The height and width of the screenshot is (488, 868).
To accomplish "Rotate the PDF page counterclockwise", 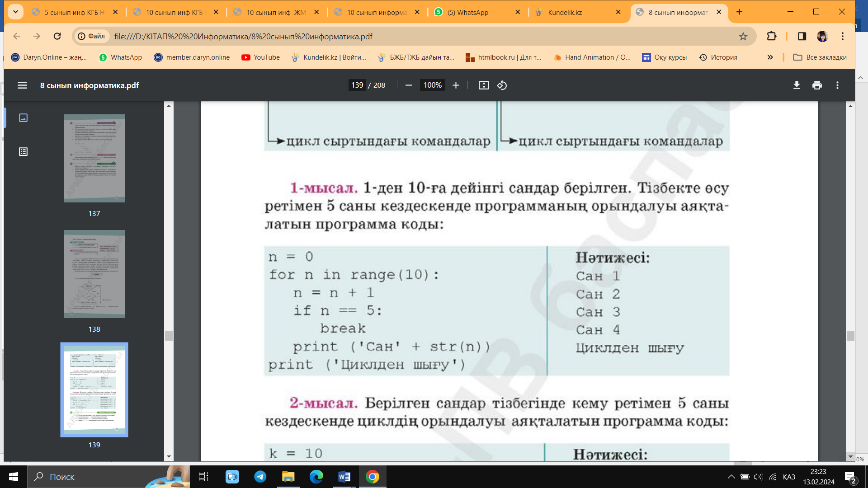I will click(x=502, y=85).
